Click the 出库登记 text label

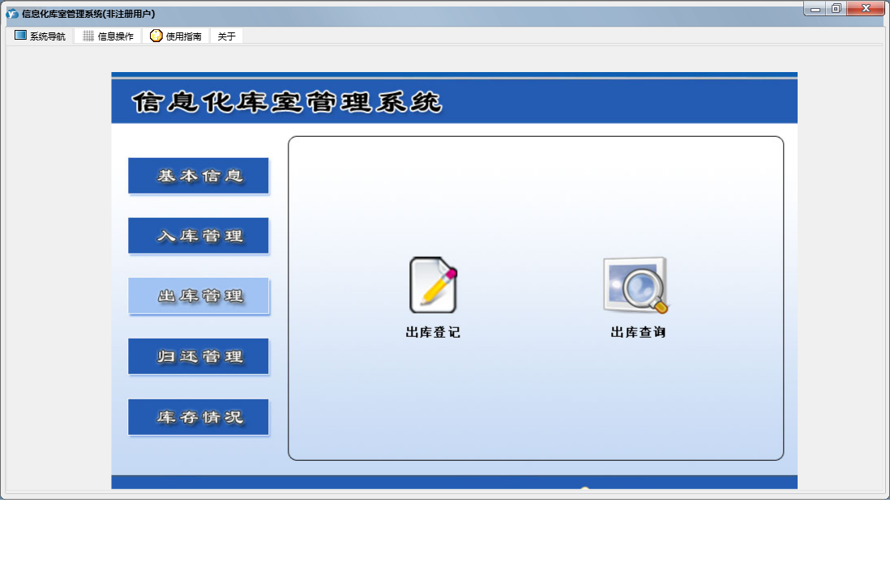pos(433,332)
